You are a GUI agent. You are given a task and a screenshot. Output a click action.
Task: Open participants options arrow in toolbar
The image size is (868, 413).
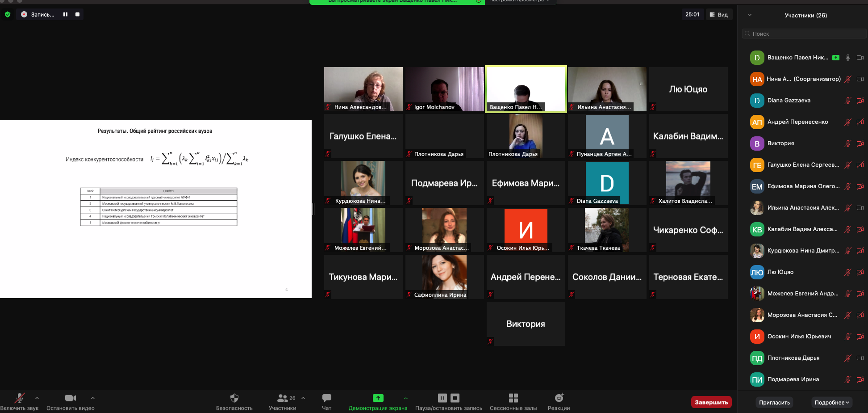click(303, 398)
